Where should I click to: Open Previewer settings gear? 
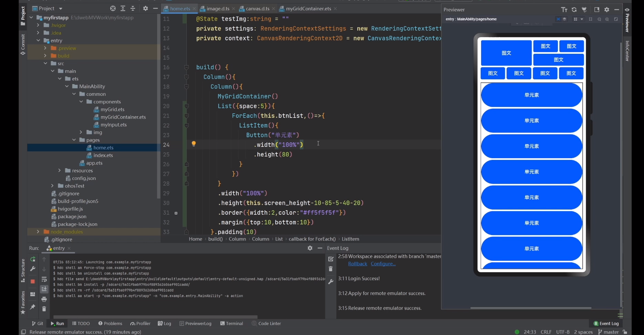[x=607, y=10]
